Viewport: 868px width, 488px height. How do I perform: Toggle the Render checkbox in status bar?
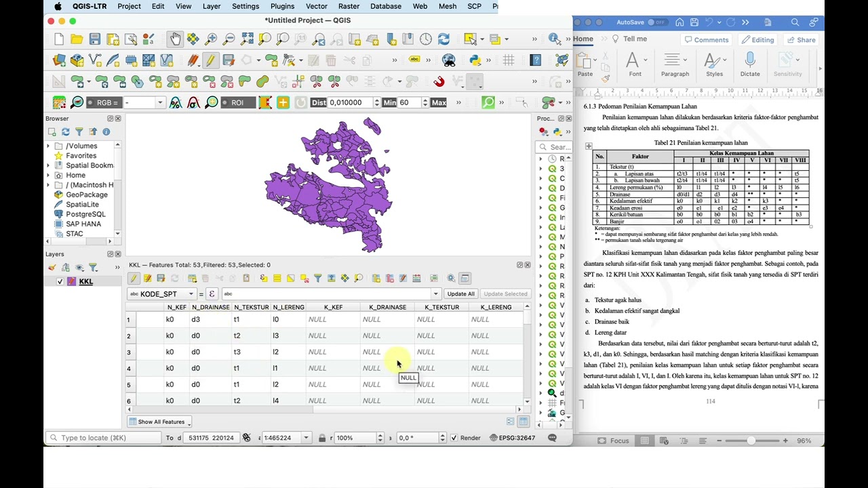pos(454,438)
